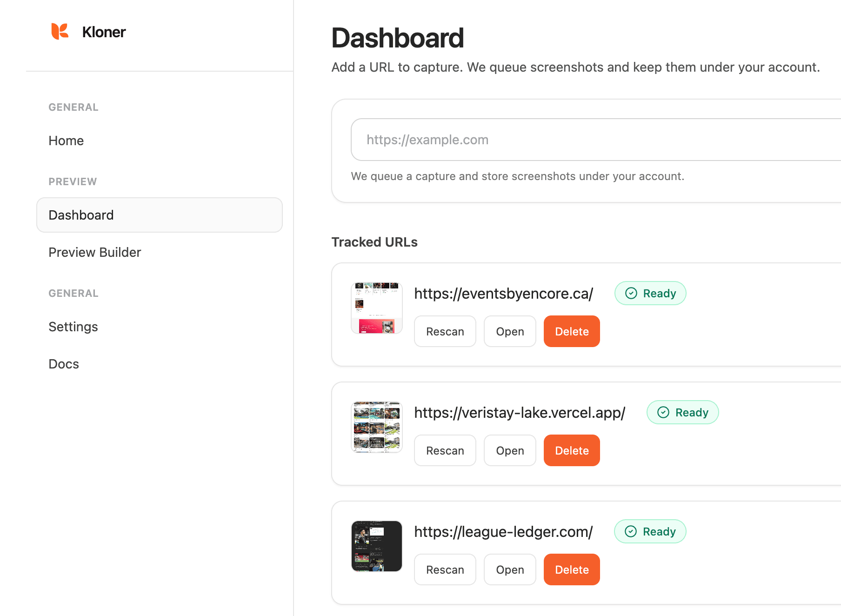Click the Ready status check icon for eventsbyencore.ca
Viewport: 841px width, 616px height.
631,293
